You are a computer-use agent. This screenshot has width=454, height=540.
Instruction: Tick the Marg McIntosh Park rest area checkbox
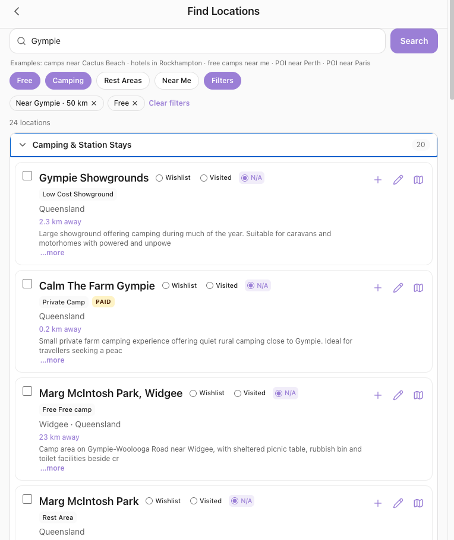pos(27,499)
